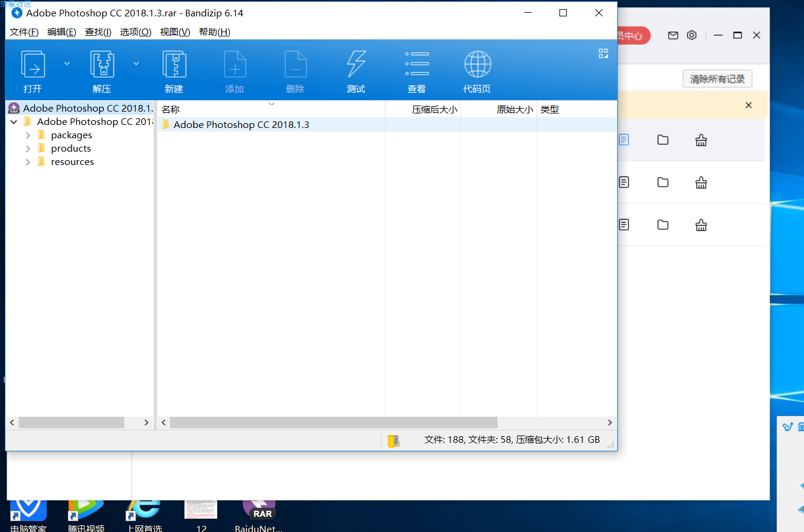This screenshot has width=804, height=532.
Task: Click the folder icon in highlighted row
Action: point(663,140)
